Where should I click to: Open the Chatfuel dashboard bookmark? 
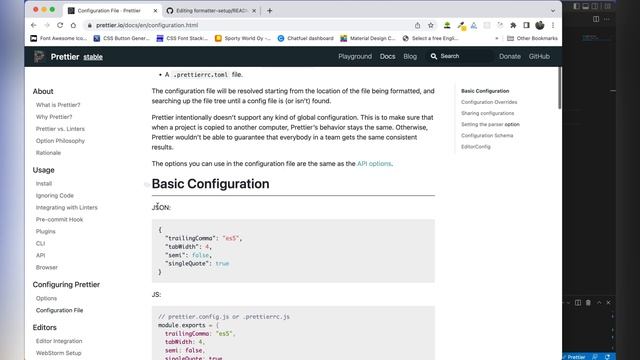click(305, 38)
